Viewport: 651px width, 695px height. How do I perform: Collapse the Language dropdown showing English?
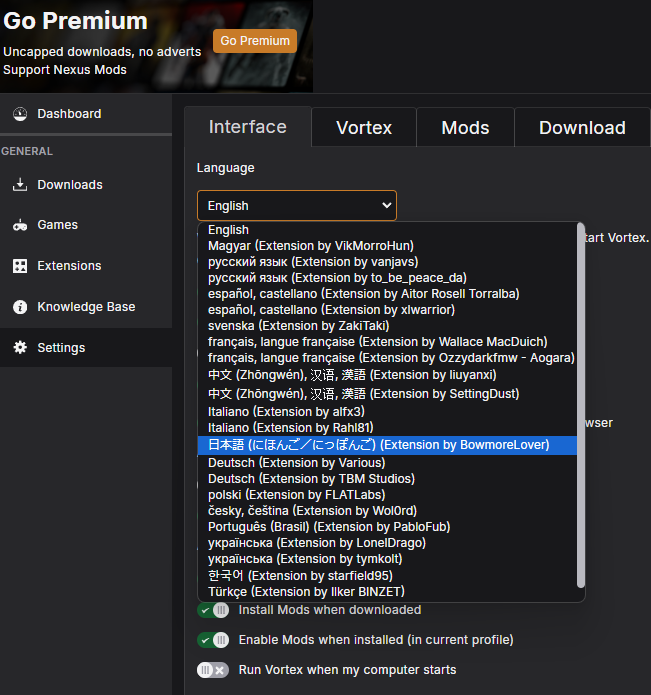pyautogui.click(x=297, y=206)
